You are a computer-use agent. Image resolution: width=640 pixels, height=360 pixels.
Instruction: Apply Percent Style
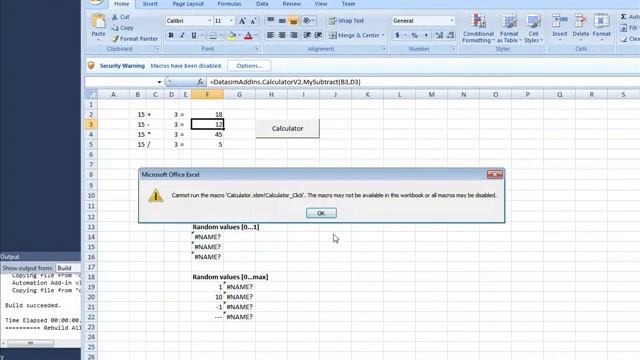click(x=414, y=36)
